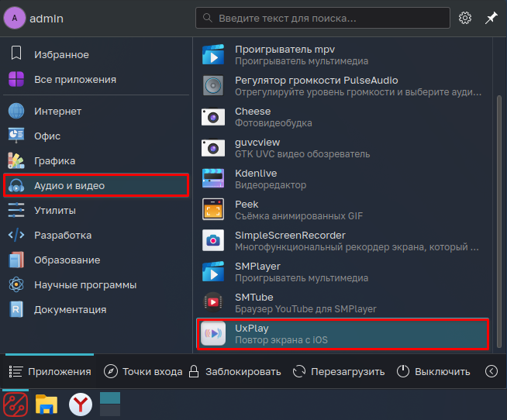Open Kdenlive video editor

click(342, 179)
